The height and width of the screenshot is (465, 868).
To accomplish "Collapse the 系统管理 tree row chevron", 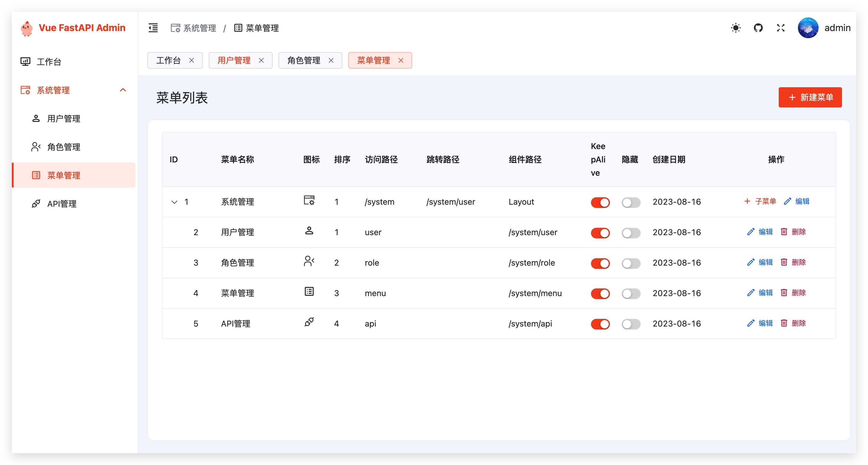I will pyautogui.click(x=174, y=202).
